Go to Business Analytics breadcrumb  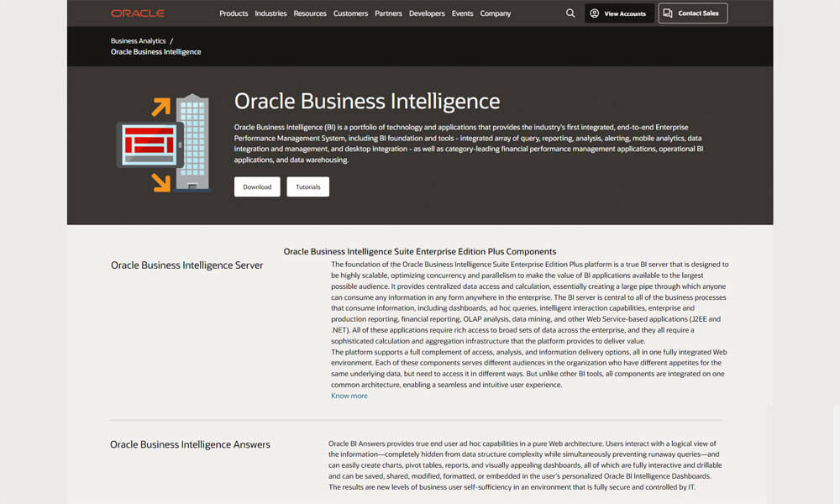(139, 40)
